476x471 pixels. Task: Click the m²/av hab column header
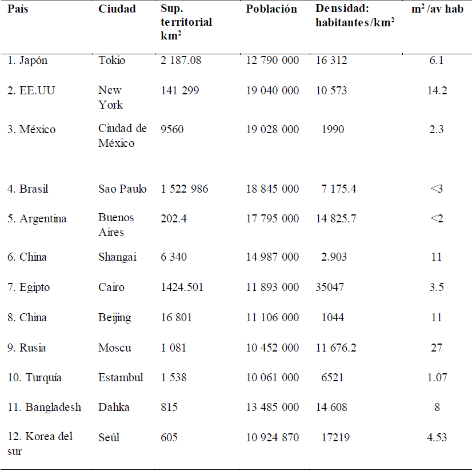click(x=437, y=10)
